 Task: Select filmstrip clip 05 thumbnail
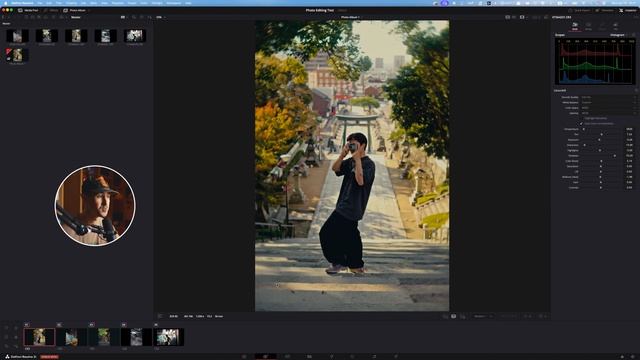coord(169,337)
